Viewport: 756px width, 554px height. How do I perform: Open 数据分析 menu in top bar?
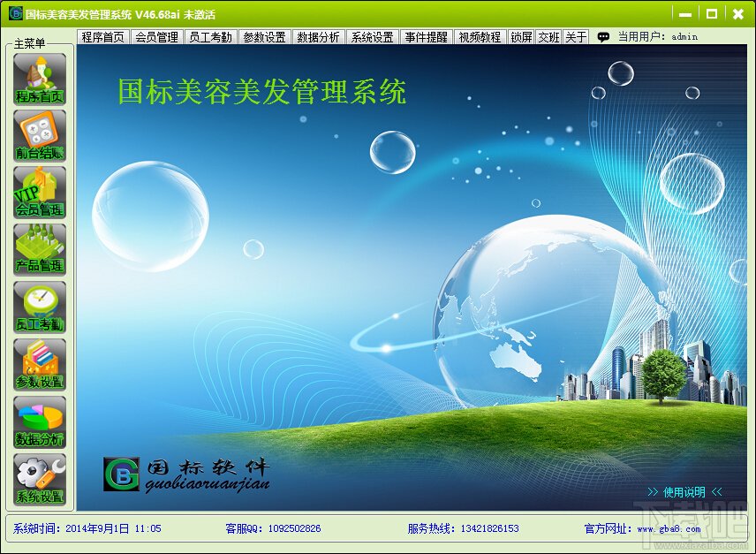pos(318,37)
